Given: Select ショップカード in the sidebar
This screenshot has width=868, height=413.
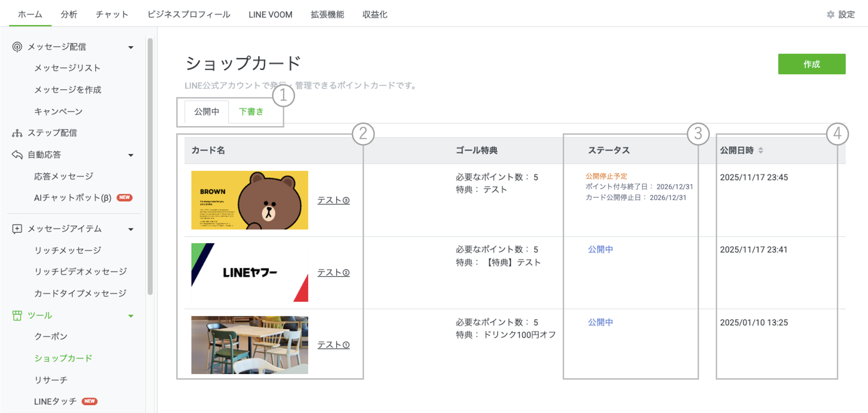Looking at the screenshot, I should tap(63, 358).
